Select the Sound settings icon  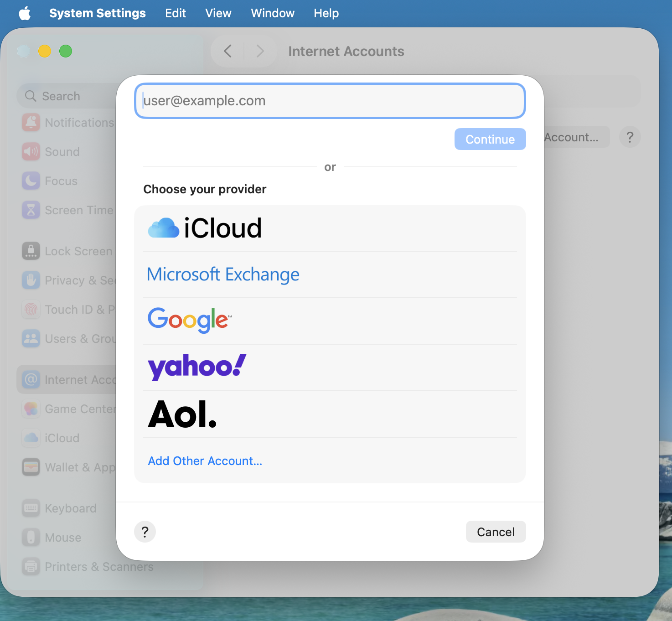click(x=31, y=151)
